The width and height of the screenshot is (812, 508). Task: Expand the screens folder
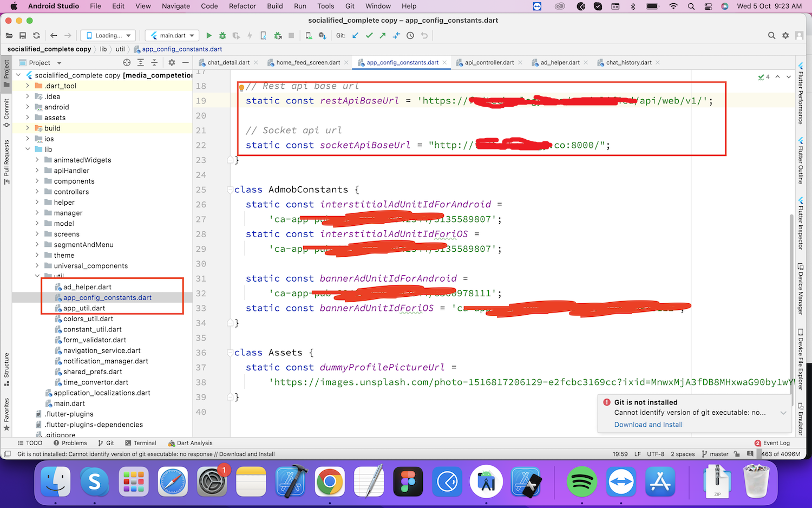pyautogui.click(x=37, y=234)
